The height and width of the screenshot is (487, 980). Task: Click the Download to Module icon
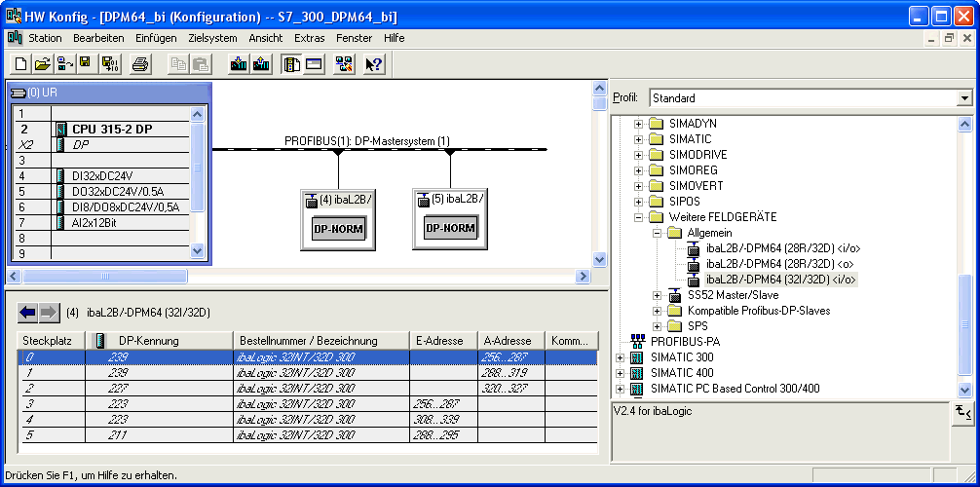point(239,64)
